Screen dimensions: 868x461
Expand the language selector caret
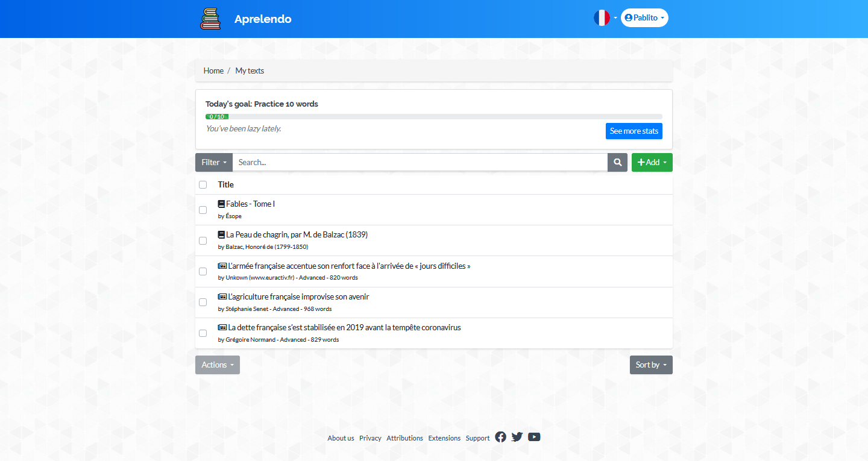tap(615, 18)
